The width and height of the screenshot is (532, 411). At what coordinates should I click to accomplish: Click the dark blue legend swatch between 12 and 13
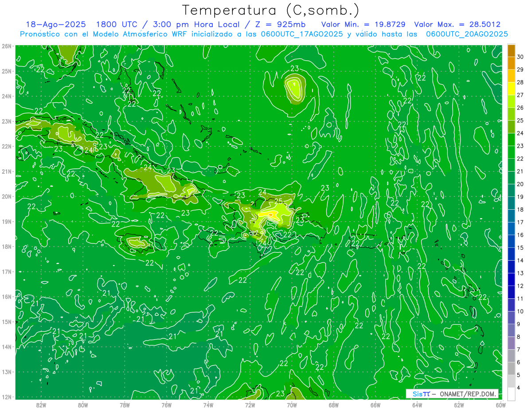pyautogui.click(x=511, y=280)
